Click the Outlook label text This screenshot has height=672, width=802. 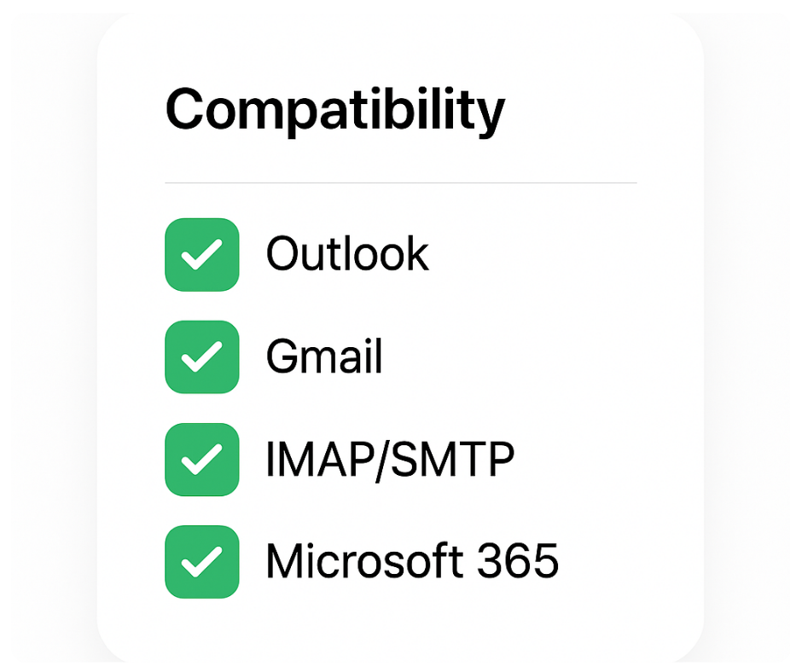(347, 254)
